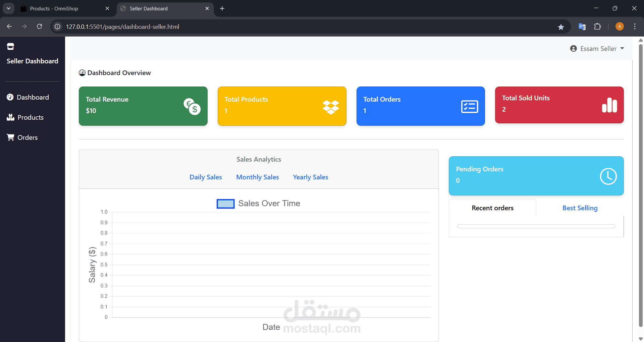
Task: Open the Google Translate extension icon
Action: [x=582, y=26]
